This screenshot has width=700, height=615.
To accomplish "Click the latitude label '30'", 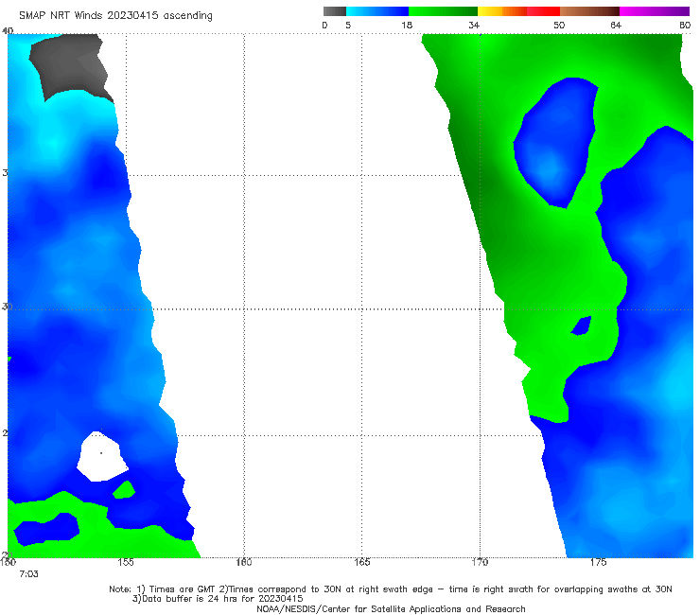I will [7, 307].
